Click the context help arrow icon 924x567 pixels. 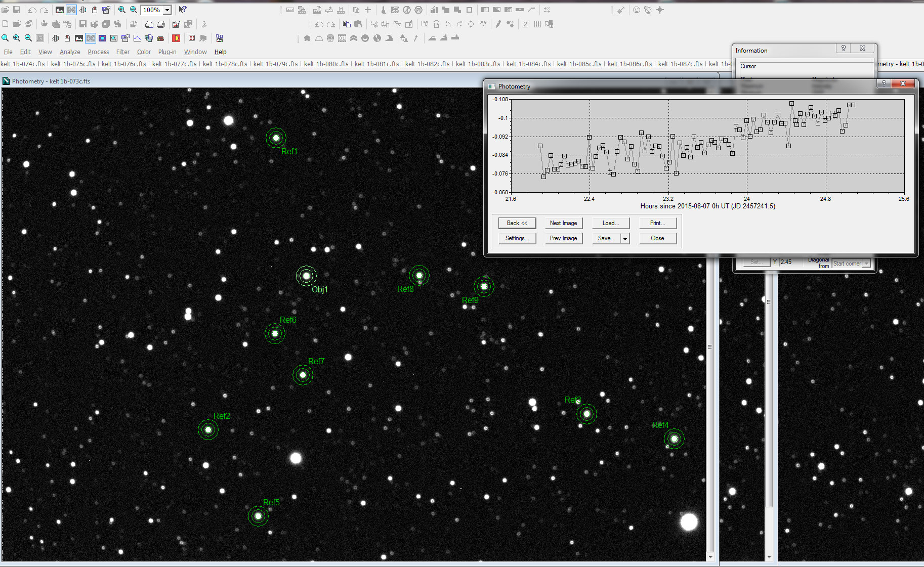coord(183,10)
